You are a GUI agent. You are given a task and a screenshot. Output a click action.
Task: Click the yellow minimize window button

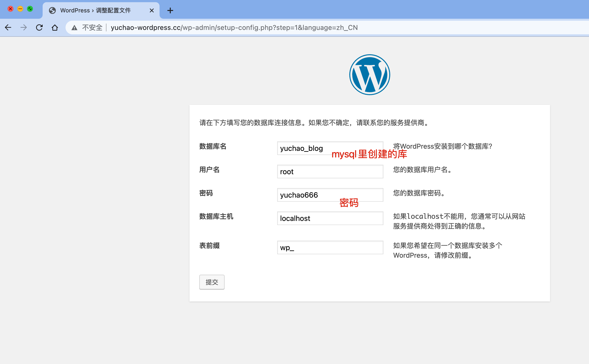point(20,9)
